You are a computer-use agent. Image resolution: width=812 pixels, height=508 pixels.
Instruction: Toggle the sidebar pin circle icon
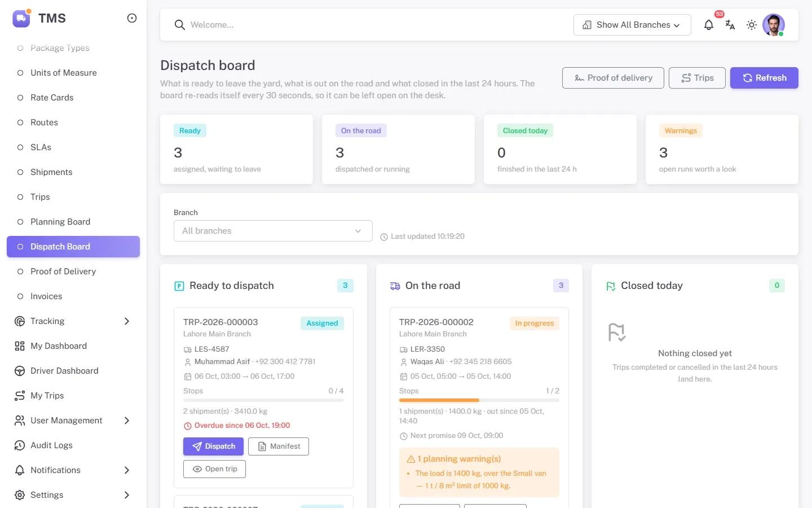coord(132,18)
